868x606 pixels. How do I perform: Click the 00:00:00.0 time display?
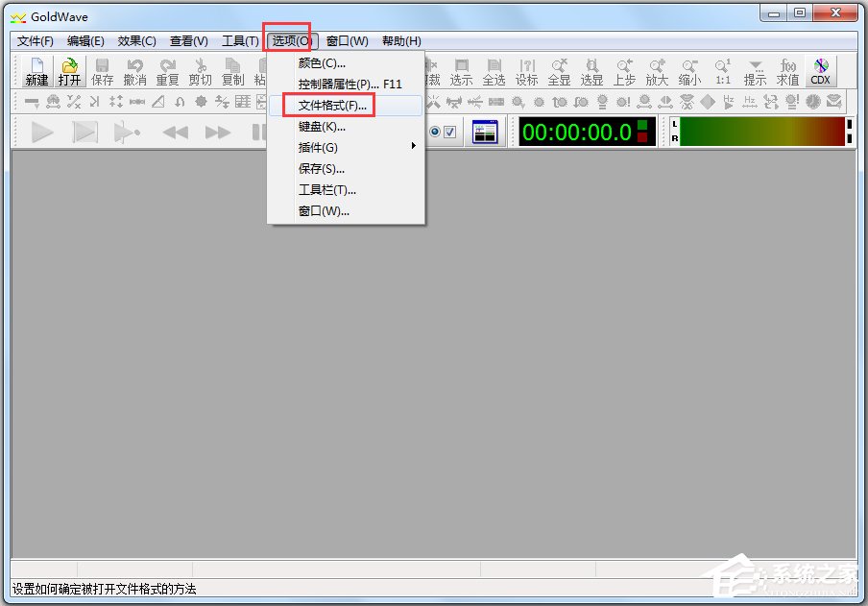[587, 132]
